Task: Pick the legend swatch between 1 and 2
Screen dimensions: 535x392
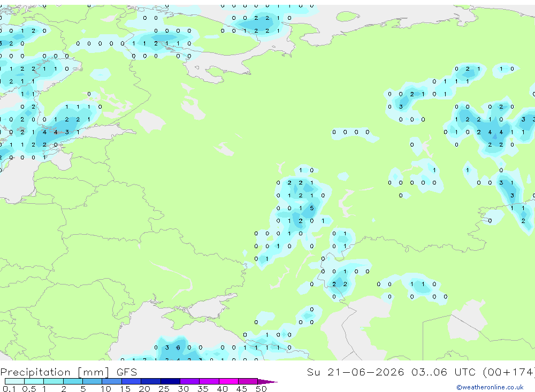Action: (53, 381)
